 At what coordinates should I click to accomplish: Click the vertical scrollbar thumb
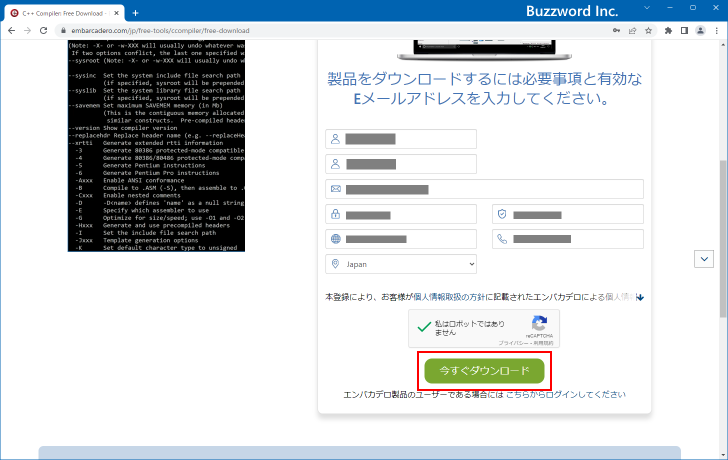[723, 239]
